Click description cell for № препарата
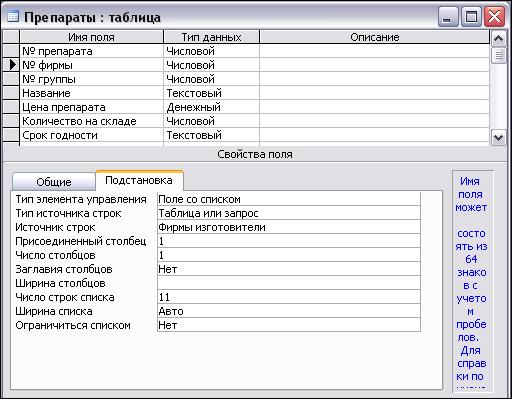 point(375,51)
